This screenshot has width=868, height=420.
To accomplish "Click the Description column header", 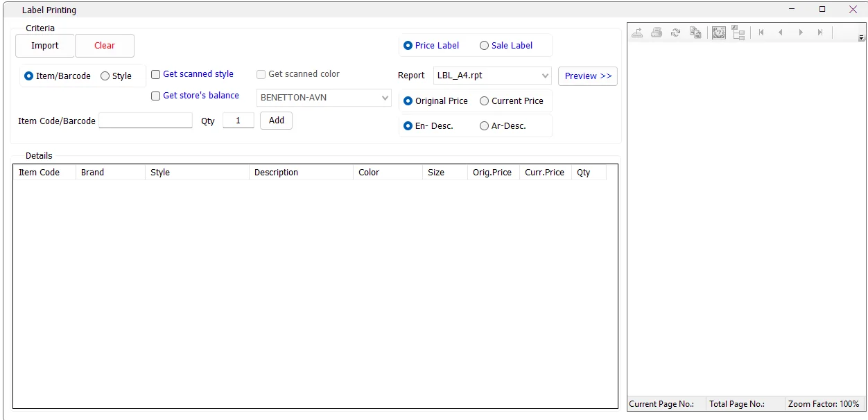I will pos(301,173).
